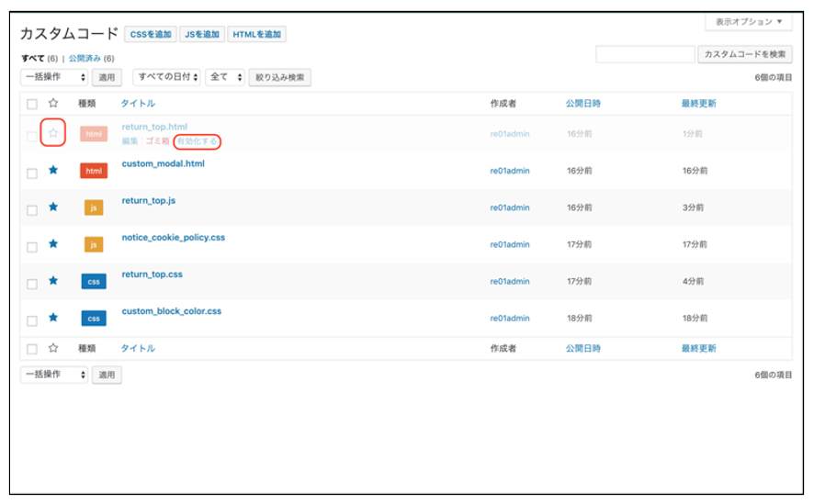Show 公開済み (6) view

(91, 58)
